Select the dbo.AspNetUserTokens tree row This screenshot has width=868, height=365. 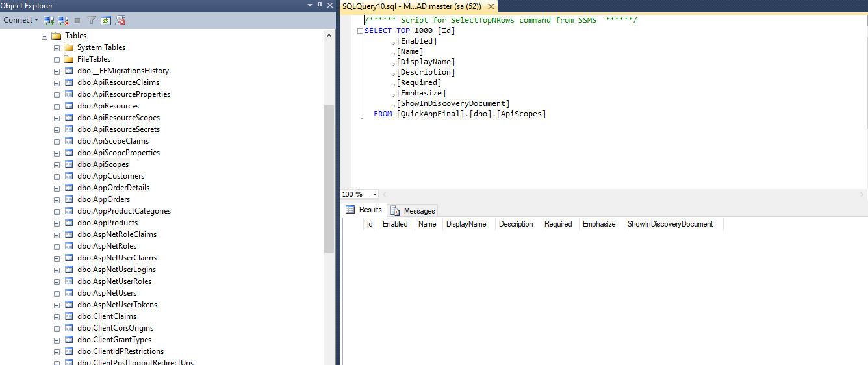(x=117, y=305)
